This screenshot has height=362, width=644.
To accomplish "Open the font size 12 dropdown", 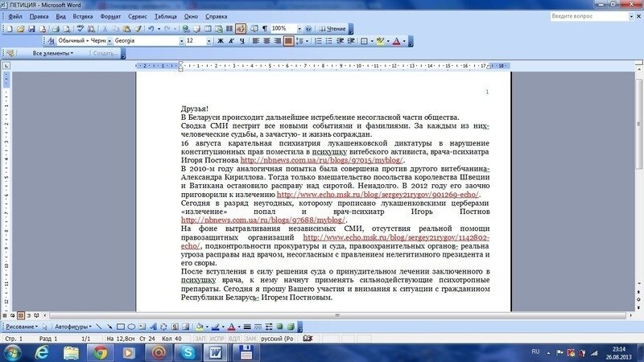I will click(209, 40).
